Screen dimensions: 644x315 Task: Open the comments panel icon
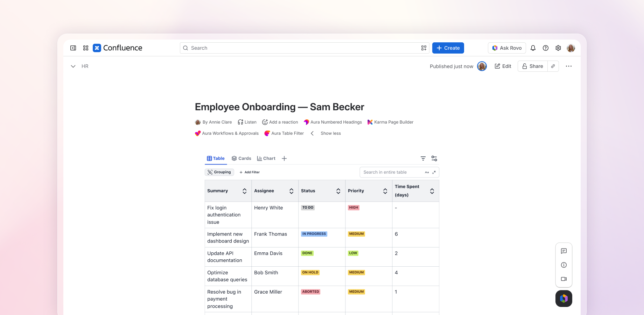pos(564,251)
